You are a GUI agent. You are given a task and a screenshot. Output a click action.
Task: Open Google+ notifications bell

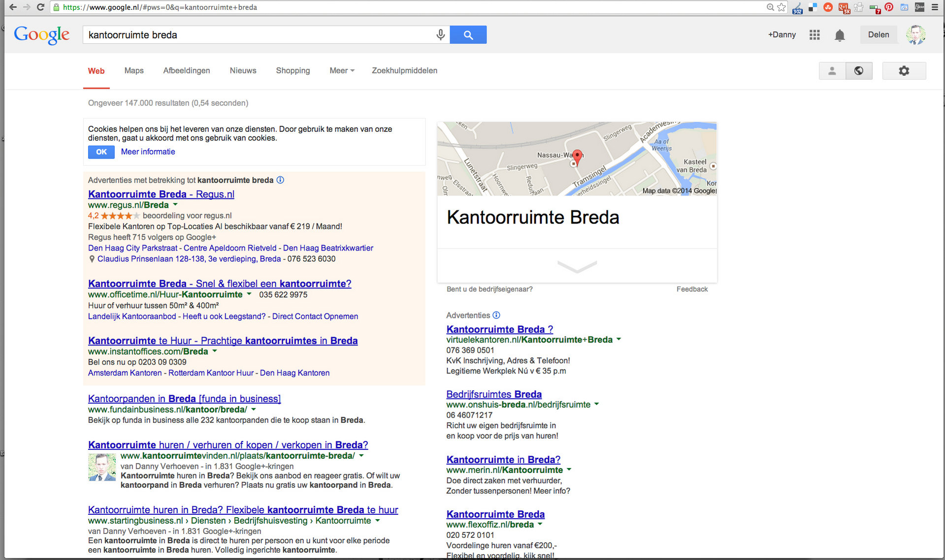840,35
